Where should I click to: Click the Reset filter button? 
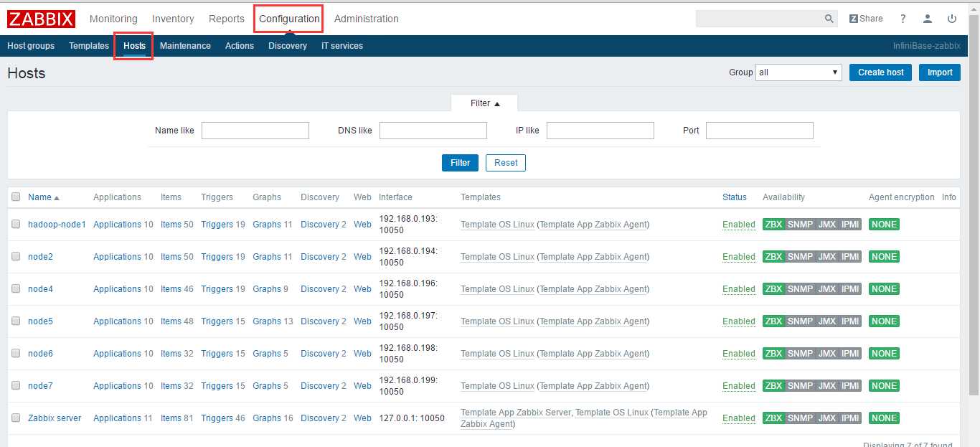[x=506, y=163]
